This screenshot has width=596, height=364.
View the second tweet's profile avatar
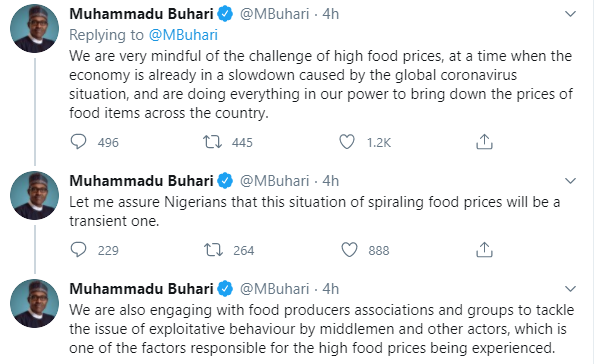click(x=35, y=195)
